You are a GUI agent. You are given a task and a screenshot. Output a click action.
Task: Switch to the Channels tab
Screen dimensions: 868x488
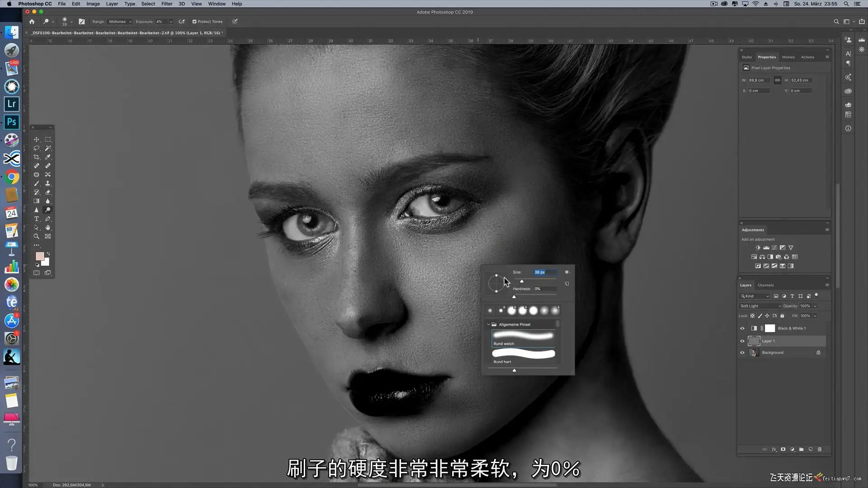coord(765,285)
